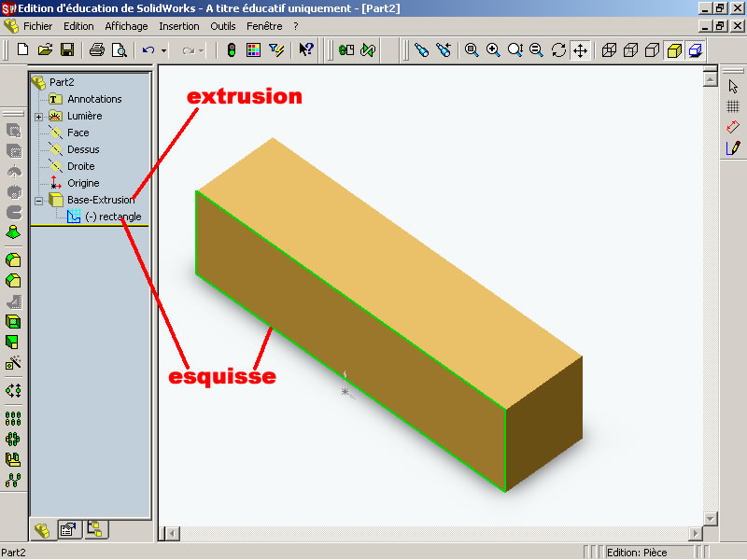The height and width of the screenshot is (560, 747).
Task: Select the zoom to area tool
Action: (x=493, y=50)
